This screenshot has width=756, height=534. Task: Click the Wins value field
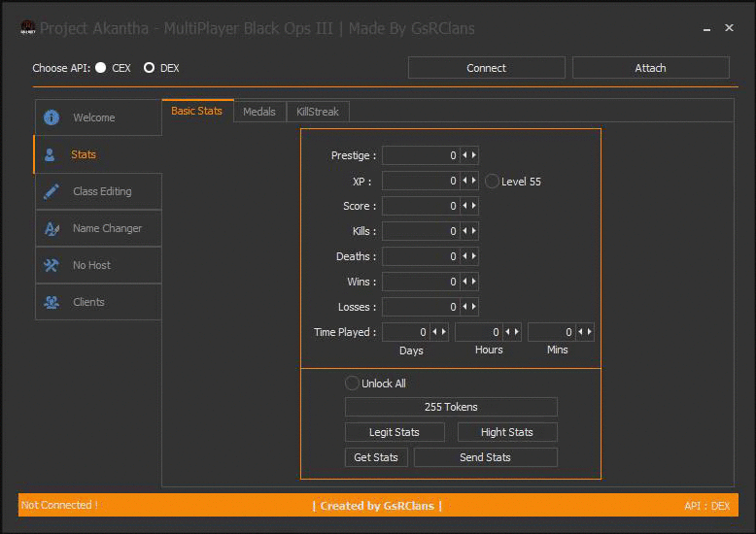coord(421,282)
